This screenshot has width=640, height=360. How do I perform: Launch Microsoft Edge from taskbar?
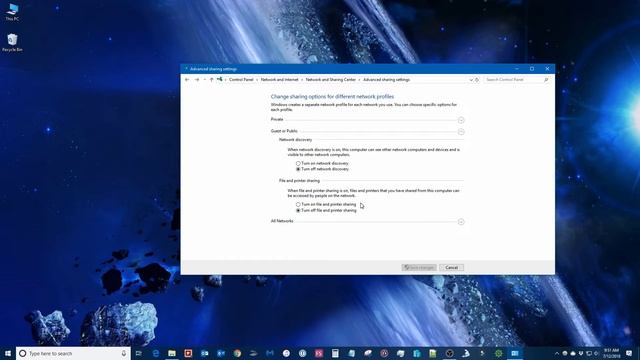[x=156, y=353]
